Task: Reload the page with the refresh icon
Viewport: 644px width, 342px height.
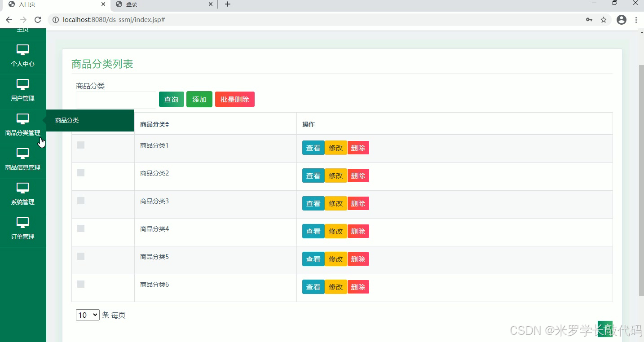Action: (38, 20)
